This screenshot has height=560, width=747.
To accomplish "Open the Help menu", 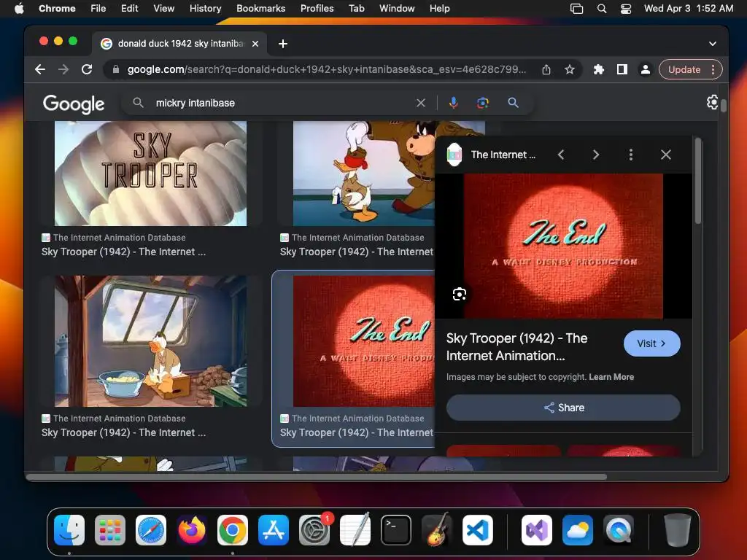I will click(x=439, y=9).
